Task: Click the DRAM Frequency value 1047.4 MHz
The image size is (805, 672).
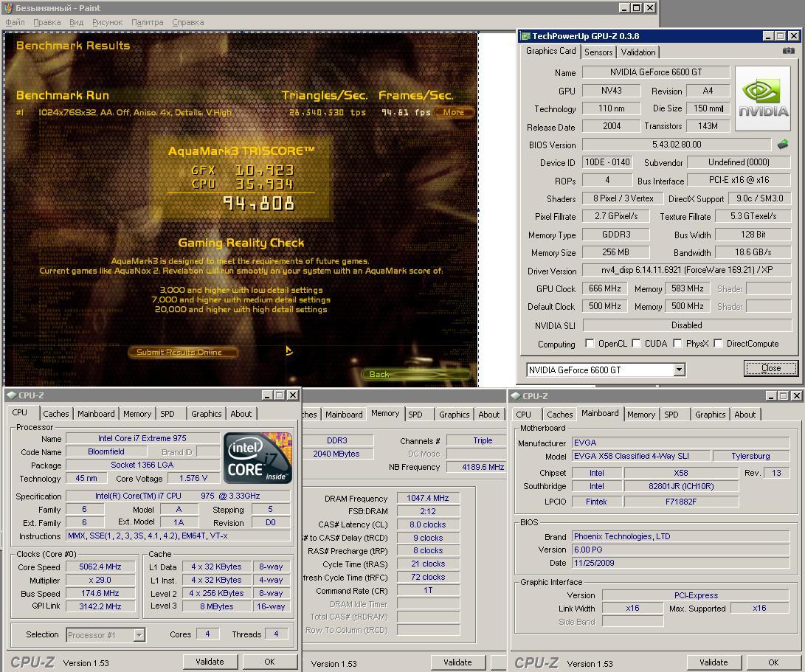Action: (x=428, y=498)
